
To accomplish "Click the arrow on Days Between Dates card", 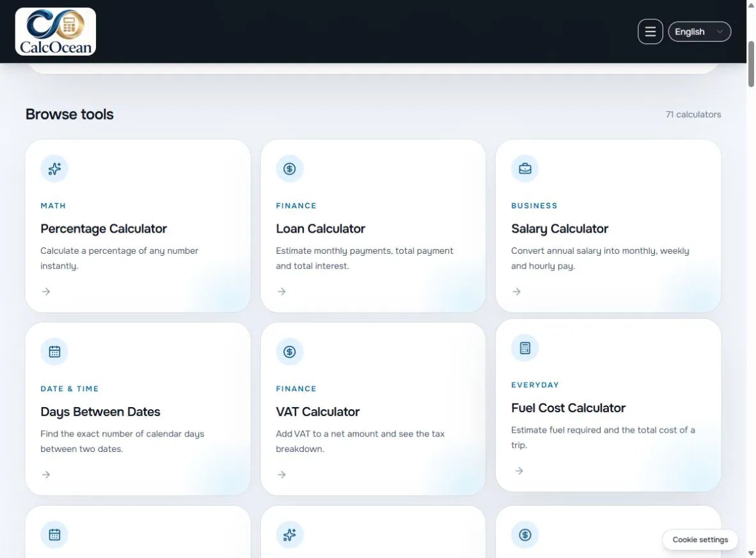I will coord(46,475).
